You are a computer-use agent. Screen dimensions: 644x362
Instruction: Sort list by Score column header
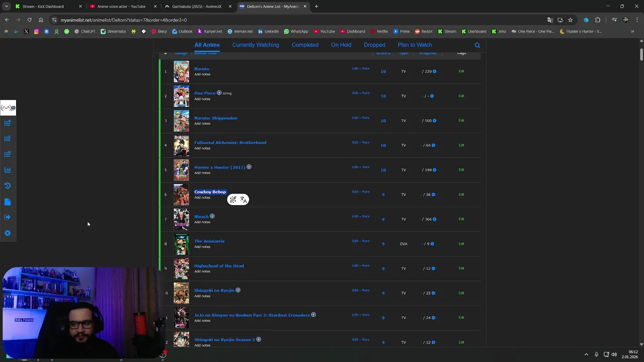(x=382, y=53)
